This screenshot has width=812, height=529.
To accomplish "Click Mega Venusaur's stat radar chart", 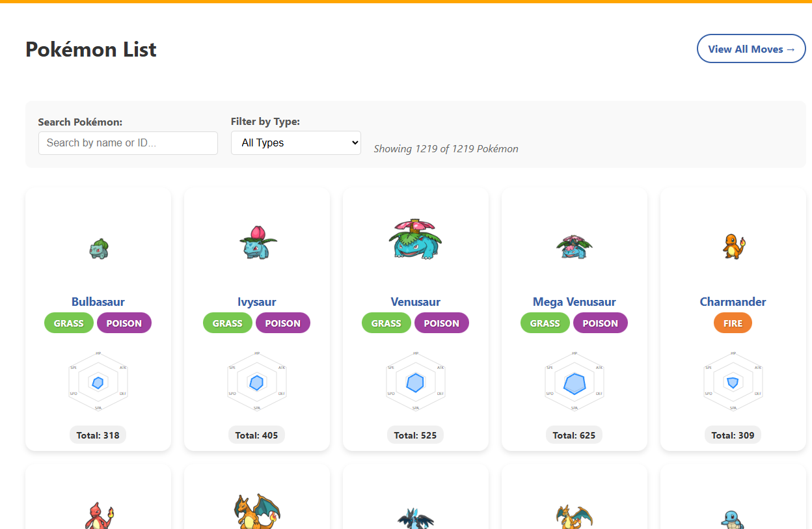I will point(575,383).
